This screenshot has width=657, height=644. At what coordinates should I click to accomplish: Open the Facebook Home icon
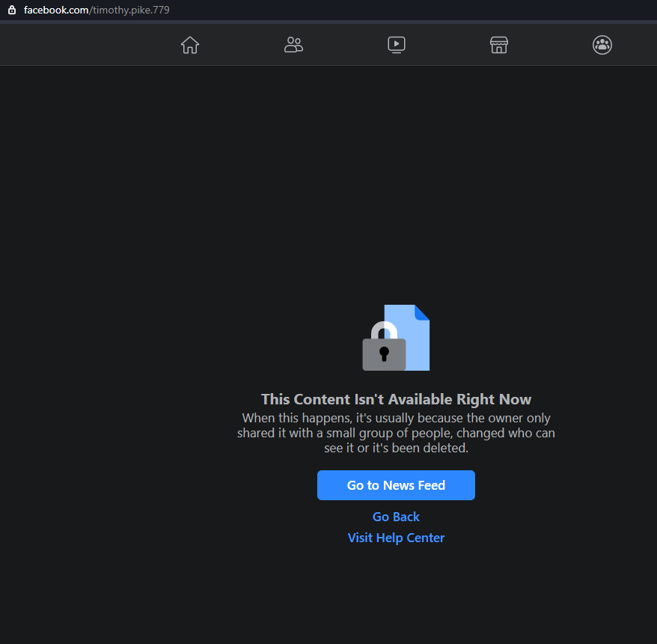pyautogui.click(x=190, y=45)
